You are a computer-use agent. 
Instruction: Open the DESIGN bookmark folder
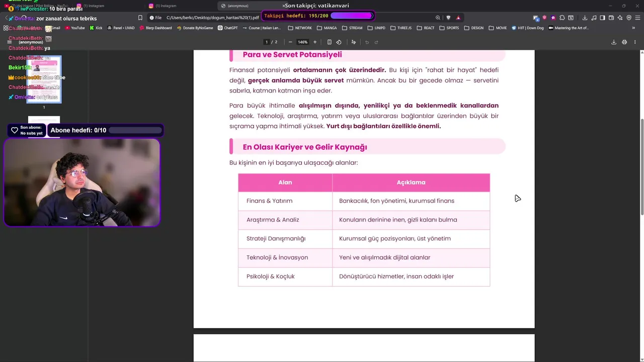tap(473, 28)
